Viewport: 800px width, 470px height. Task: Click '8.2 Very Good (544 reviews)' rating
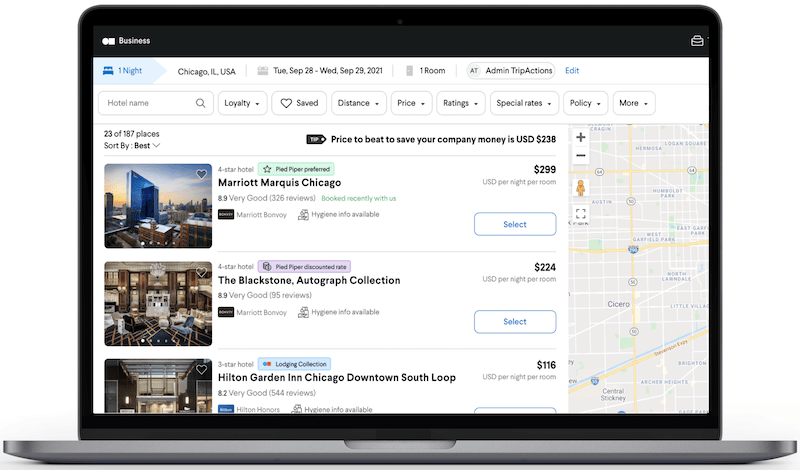[x=267, y=393]
